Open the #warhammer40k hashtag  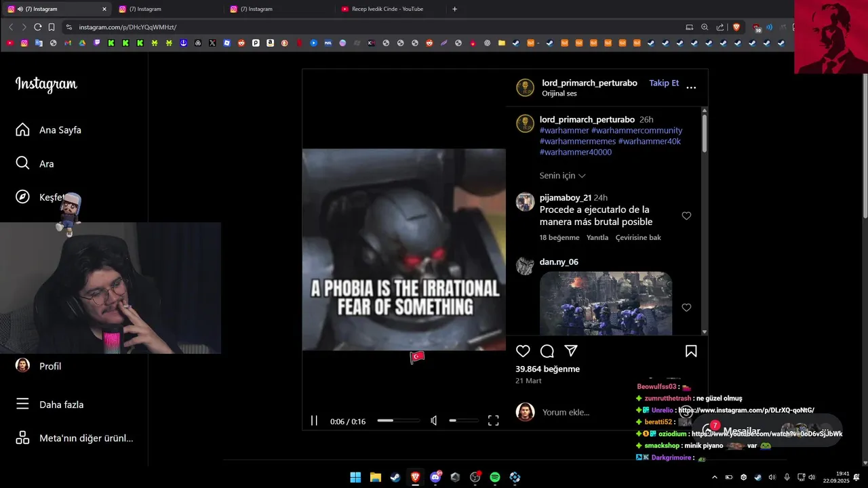coord(649,141)
